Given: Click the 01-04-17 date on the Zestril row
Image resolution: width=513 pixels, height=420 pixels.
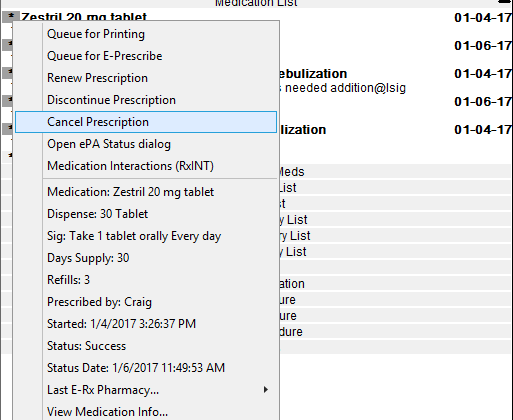Looking at the screenshot, I should click(x=483, y=17).
